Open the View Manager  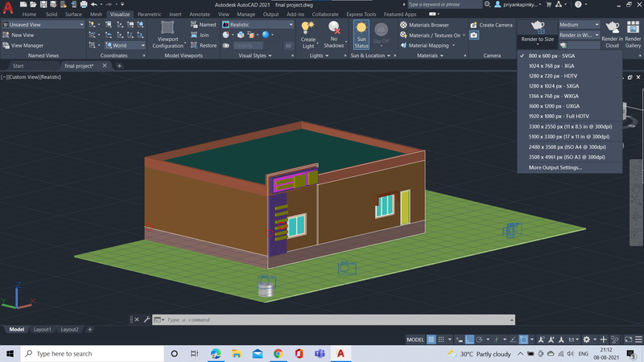click(23, 45)
